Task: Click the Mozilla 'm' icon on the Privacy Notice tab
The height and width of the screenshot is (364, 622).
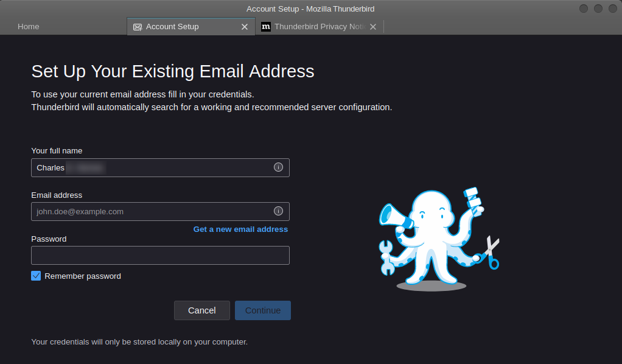Action: tap(266, 27)
